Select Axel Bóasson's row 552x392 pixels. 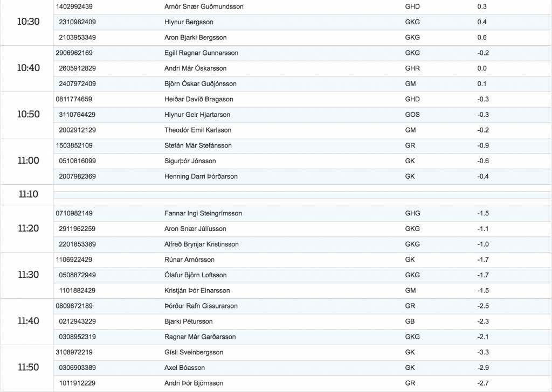point(302,368)
